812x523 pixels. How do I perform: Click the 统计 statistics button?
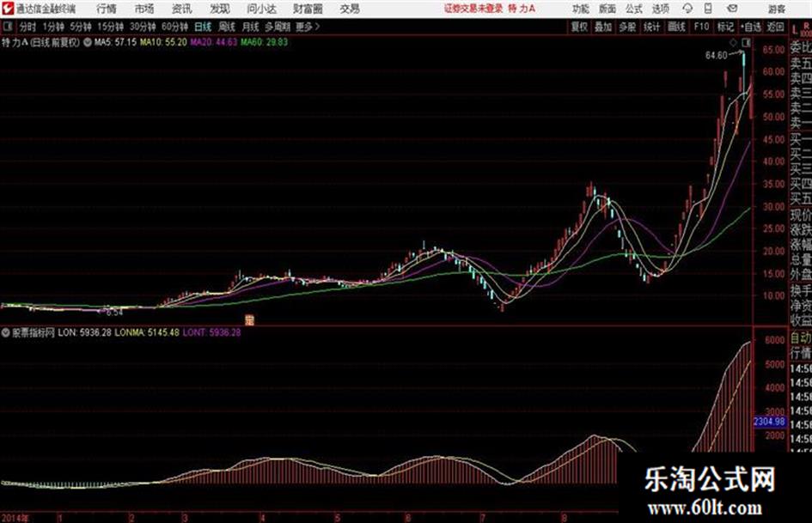pos(651,27)
